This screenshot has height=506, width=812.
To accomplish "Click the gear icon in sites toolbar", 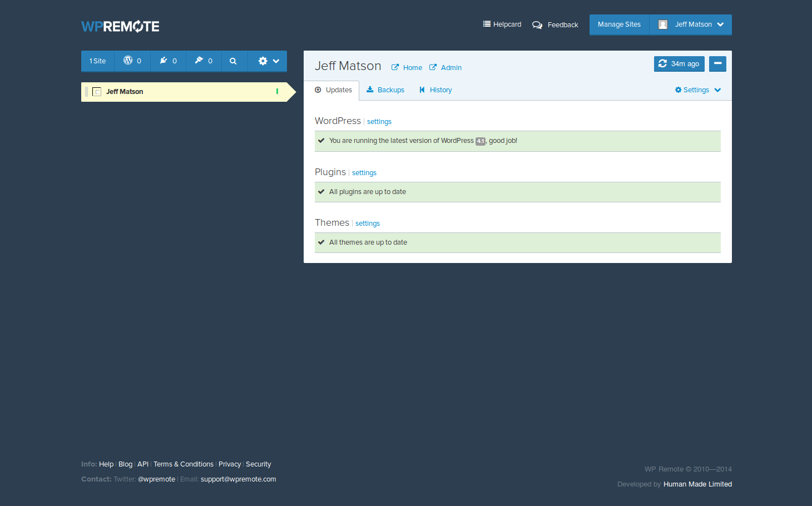I will 263,61.
